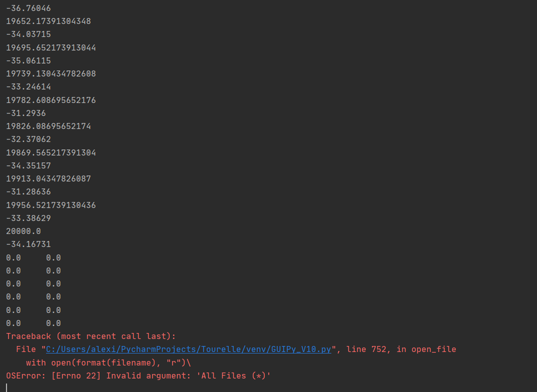Click the -31.2936 output line
The image size is (537, 392).
(x=26, y=113)
